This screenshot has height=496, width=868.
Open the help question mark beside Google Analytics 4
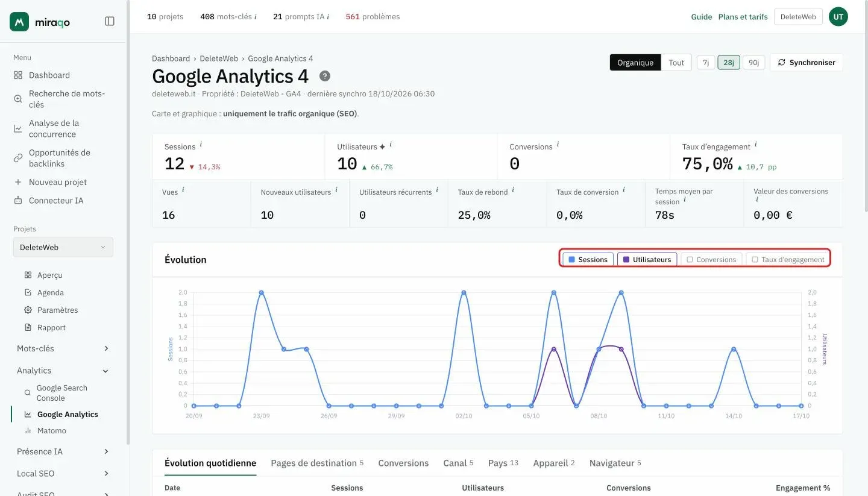(x=325, y=76)
